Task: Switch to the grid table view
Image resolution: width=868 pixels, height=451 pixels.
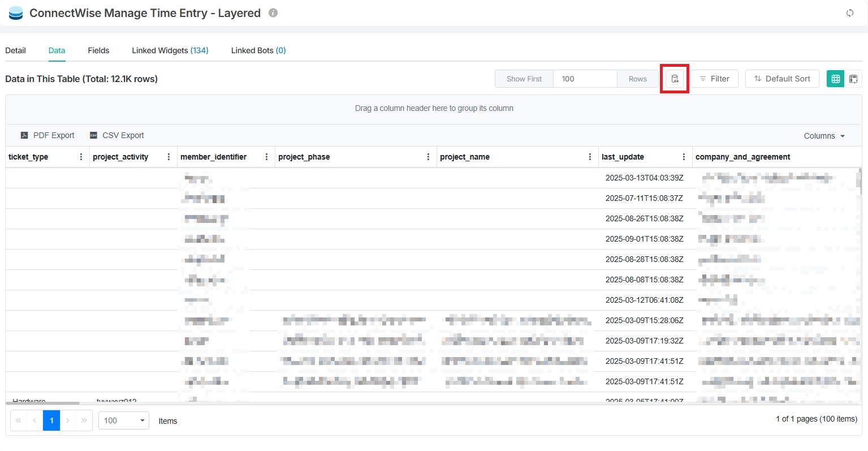Action: click(x=835, y=79)
